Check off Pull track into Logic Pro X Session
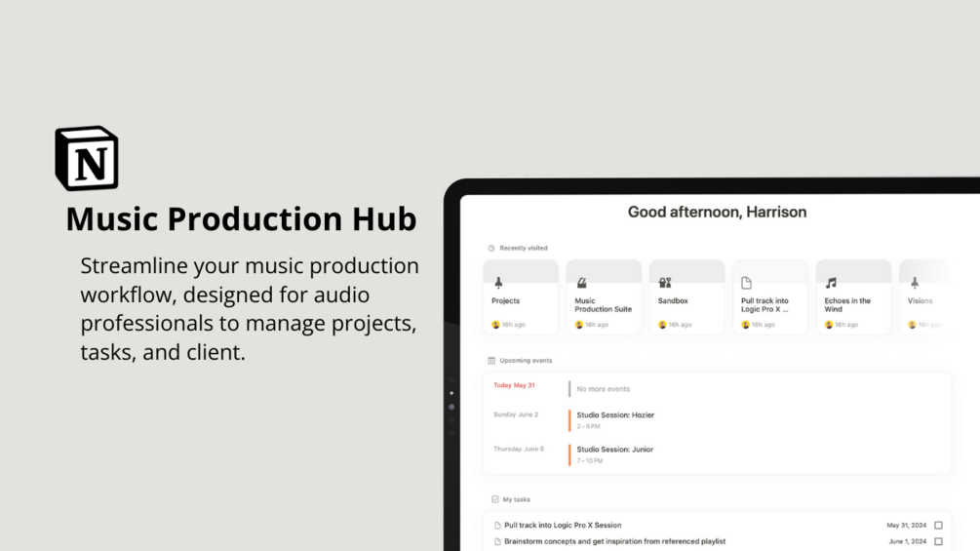The width and height of the screenshot is (980, 551). (x=938, y=526)
